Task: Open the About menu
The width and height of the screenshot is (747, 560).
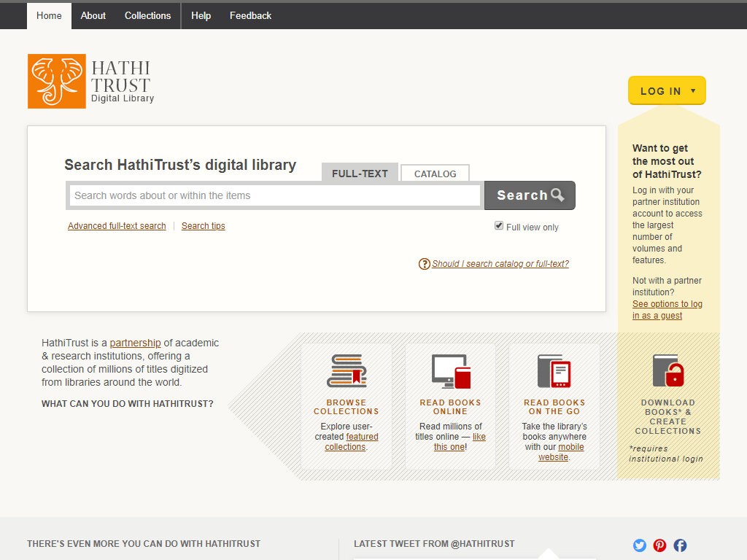Action: 93,16
